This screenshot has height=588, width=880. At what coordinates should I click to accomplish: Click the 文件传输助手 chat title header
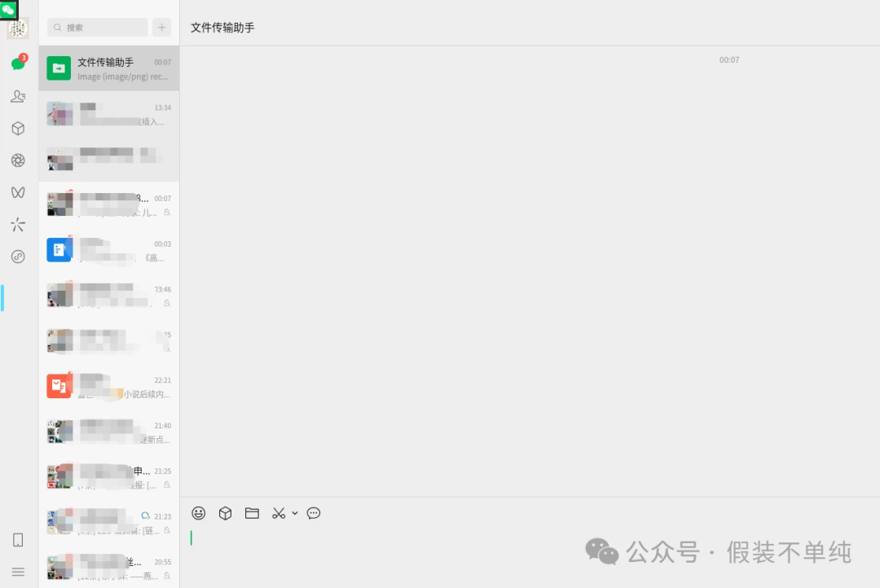pos(222,28)
